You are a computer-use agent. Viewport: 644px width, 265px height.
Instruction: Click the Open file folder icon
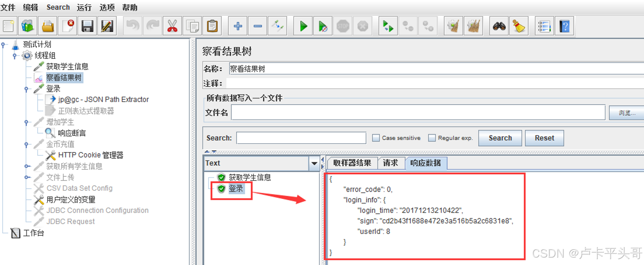coord(48,26)
